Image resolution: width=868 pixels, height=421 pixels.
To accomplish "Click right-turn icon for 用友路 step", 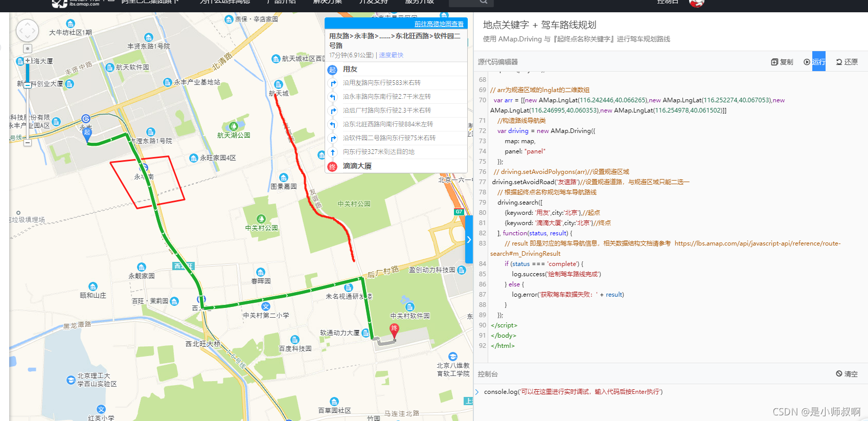I will pyautogui.click(x=333, y=83).
